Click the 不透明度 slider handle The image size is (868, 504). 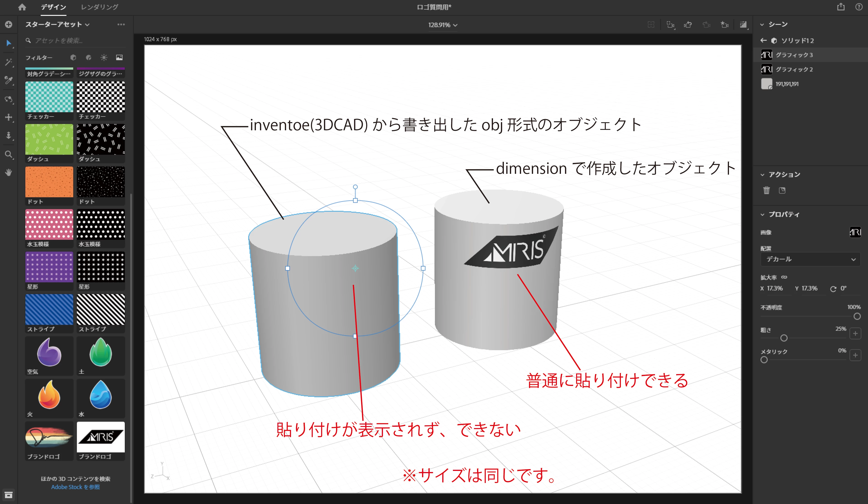(857, 316)
